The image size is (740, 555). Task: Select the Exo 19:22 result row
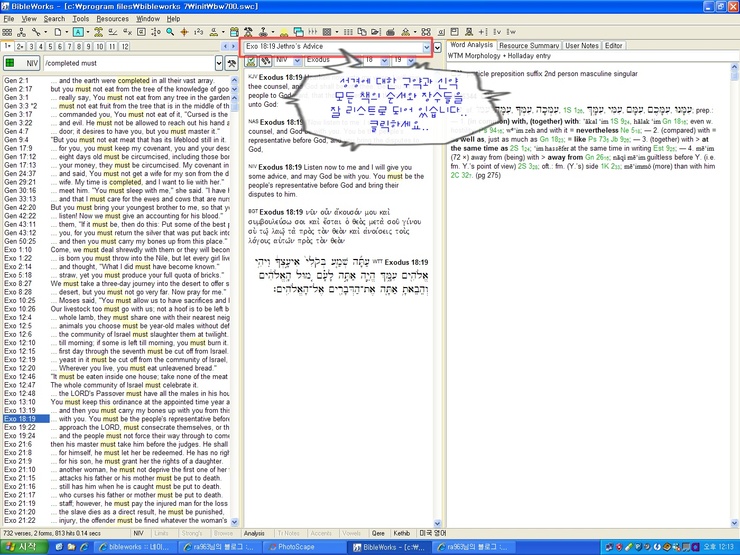click(116, 428)
